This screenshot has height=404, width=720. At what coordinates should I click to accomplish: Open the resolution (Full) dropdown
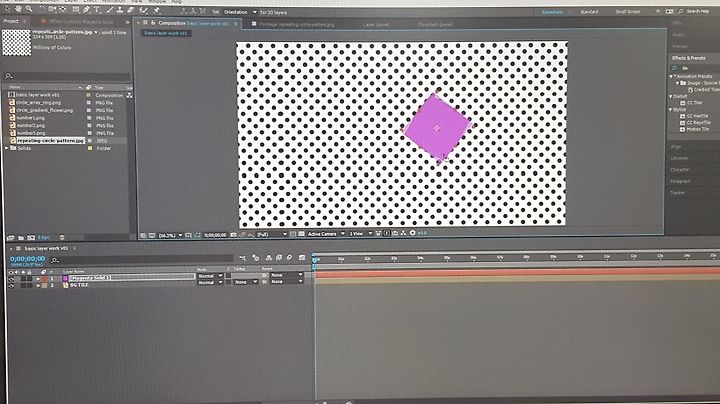tap(272, 234)
